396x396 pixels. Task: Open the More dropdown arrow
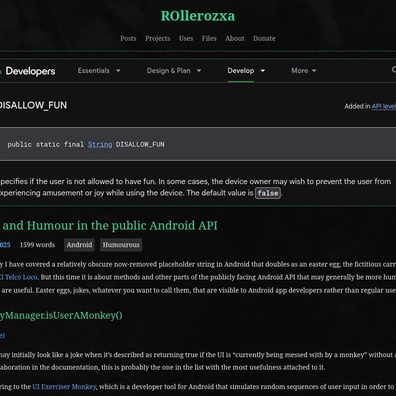(x=314, y=71)
